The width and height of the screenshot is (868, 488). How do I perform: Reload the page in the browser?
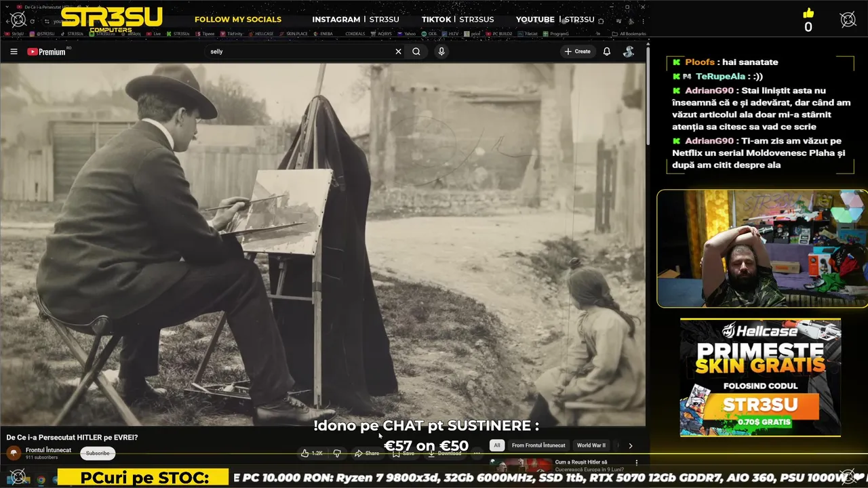click(x=31, y=21)
